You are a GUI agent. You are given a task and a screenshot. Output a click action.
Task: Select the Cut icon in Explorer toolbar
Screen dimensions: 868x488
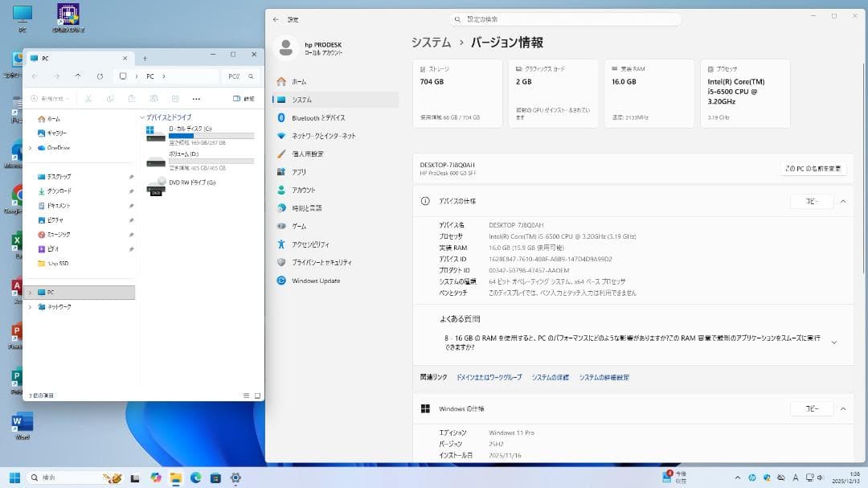click(88, 98)
